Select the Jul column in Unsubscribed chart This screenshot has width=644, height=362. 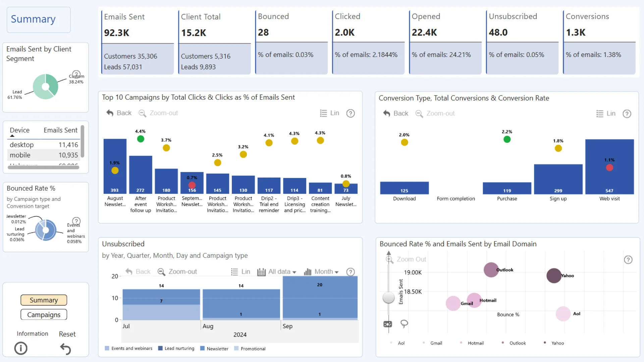(x=161, y=304)
